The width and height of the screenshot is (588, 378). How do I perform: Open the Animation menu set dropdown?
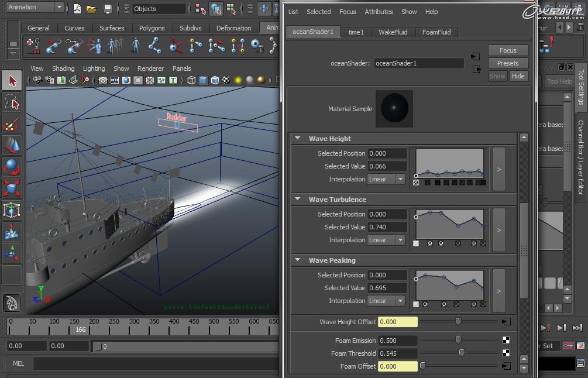tap(35, 7)
